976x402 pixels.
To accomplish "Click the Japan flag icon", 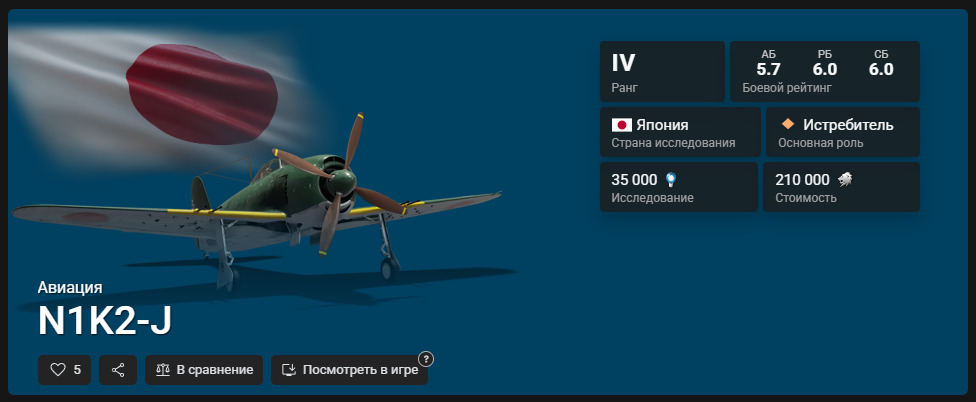I will pyautogui.click(x=621, y=125).
